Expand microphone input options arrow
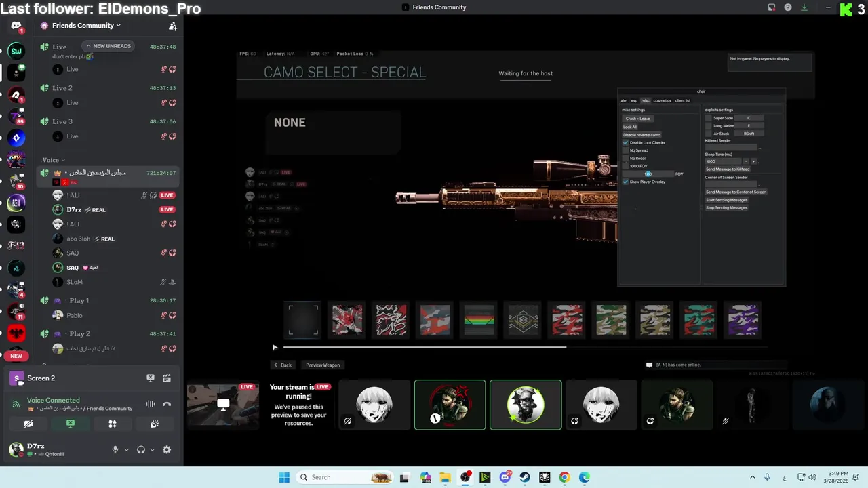 [x=126, y=450]
